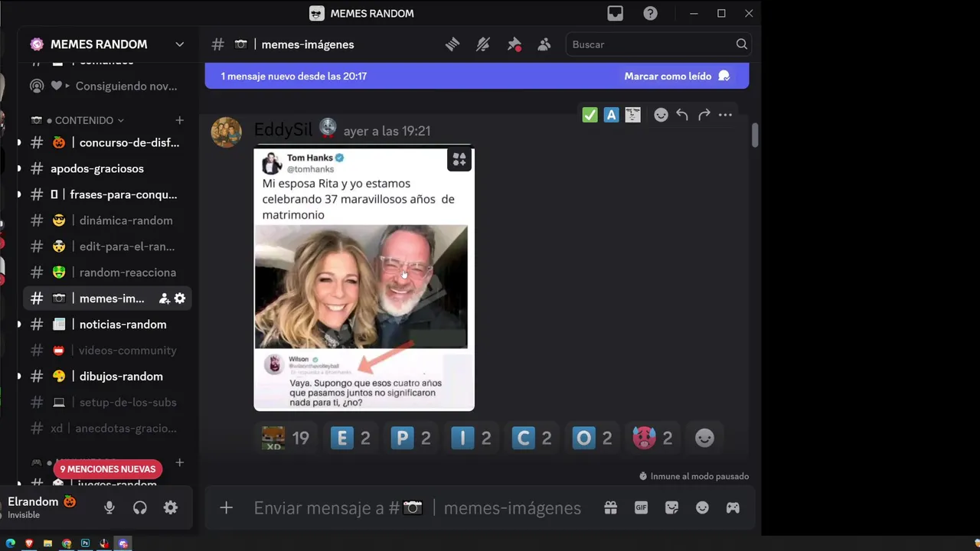
Task: Open User Settings gear
Action: click(170, 507)
